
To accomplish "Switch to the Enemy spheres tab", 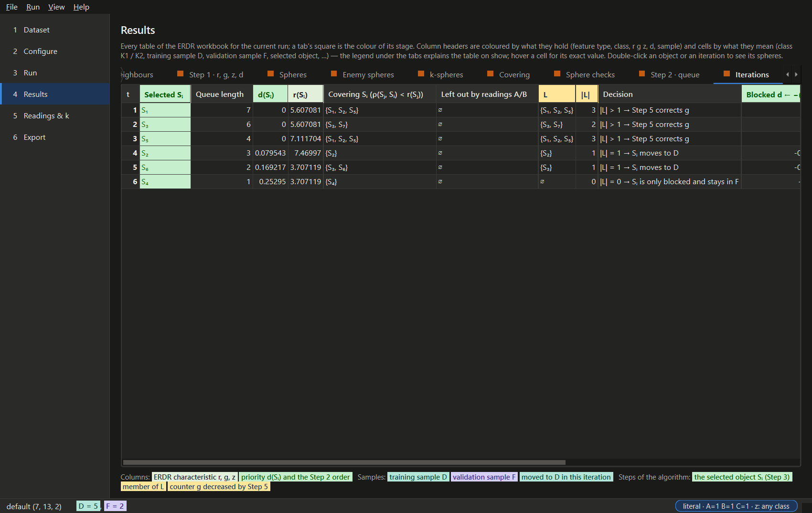I will [x=363, y=74].
